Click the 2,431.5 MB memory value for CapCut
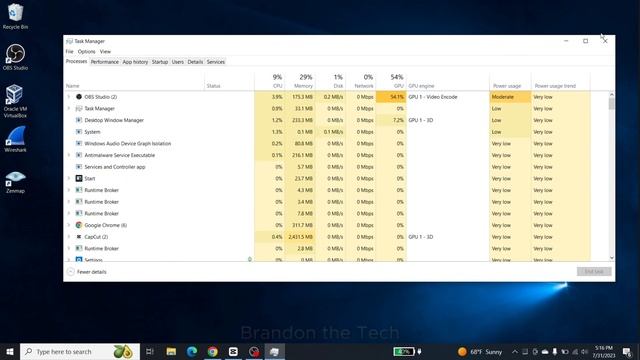The height and width of the screenshot is (360, 640). coord(300,237)
